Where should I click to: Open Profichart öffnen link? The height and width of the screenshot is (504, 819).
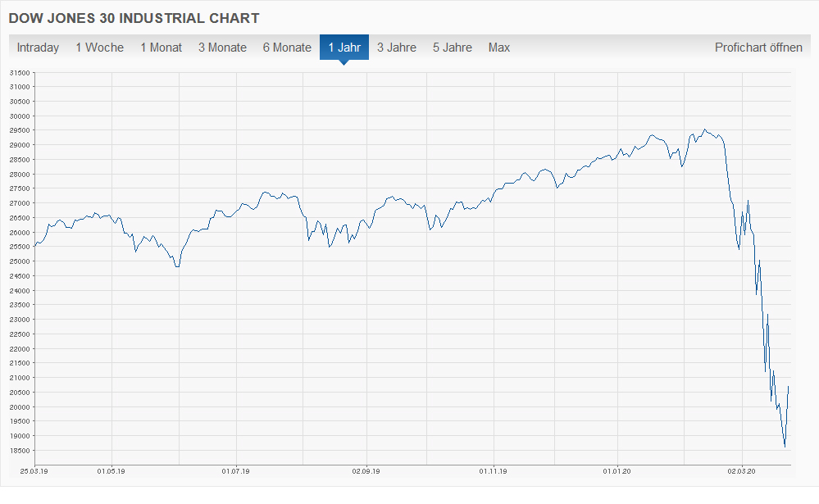tap(758, 48)
